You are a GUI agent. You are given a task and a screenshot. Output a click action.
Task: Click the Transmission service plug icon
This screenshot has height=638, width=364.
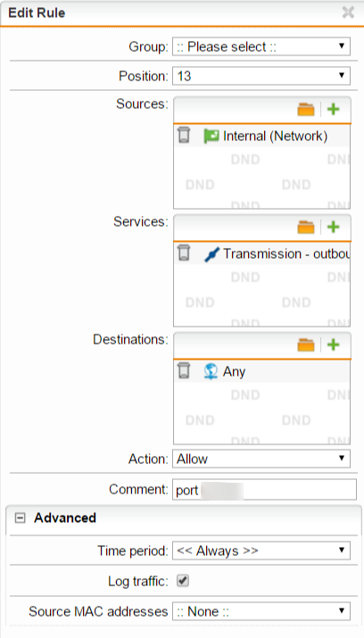click(211, 254)
